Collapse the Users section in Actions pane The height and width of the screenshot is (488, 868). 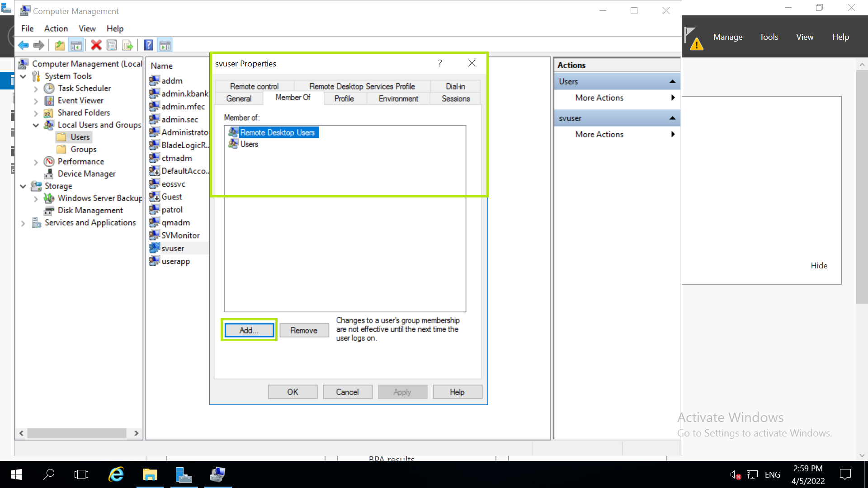point(672,82)
